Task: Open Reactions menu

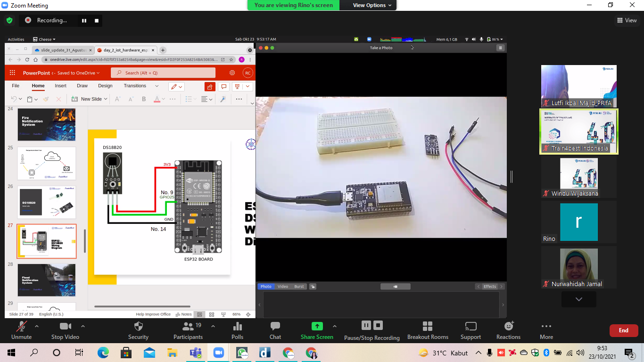Action: [508, 330]
